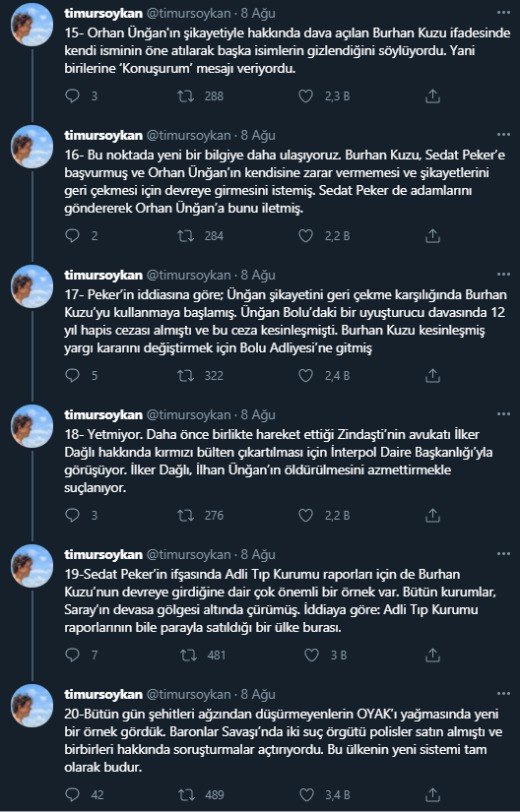Share tweet 20 about OYAK
This screenshot has width=520, height=812.
pos(432,794)
